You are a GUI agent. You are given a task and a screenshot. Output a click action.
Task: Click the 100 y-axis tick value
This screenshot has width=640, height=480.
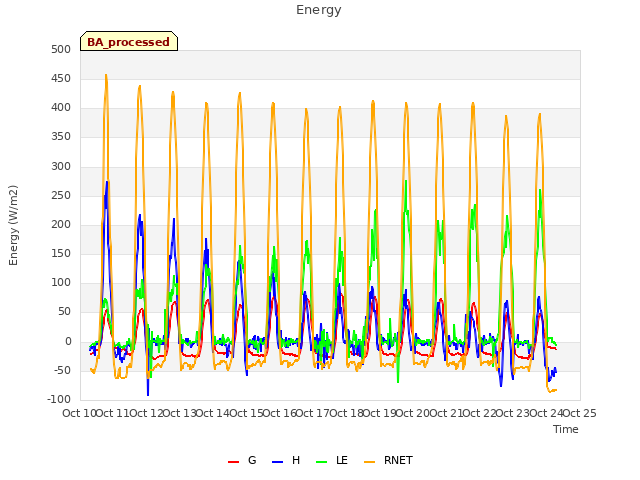(61, 282)
